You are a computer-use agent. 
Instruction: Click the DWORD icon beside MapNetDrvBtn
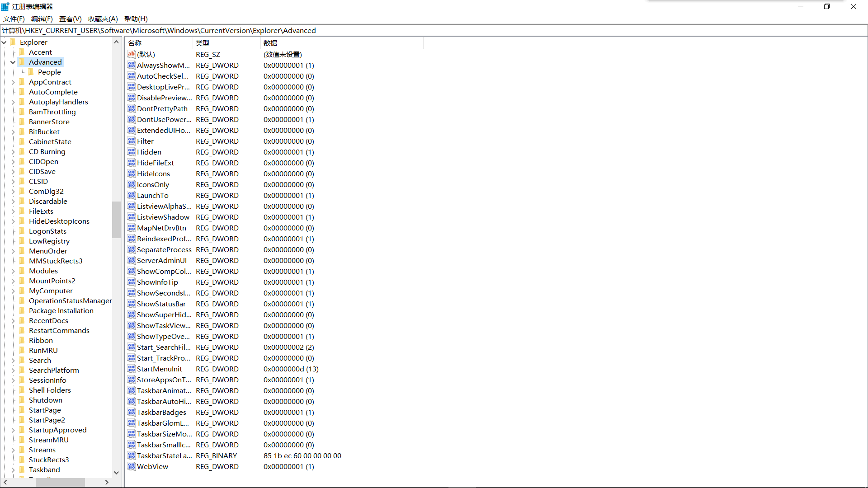tap(131, 228)
